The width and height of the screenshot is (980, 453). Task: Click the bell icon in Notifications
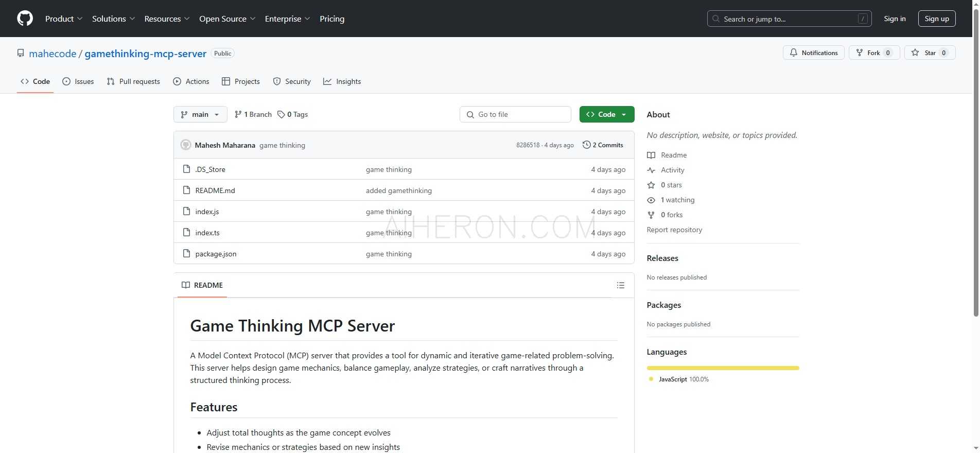click(794, 53)
